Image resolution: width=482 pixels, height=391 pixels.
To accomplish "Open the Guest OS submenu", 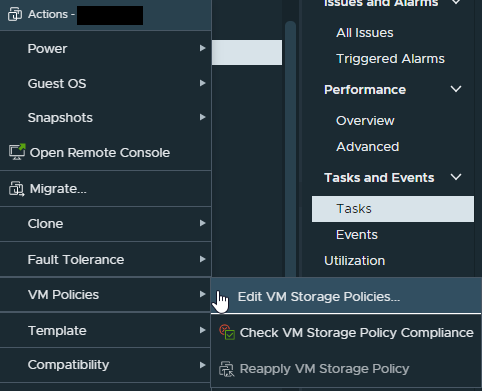I will 105,83.
